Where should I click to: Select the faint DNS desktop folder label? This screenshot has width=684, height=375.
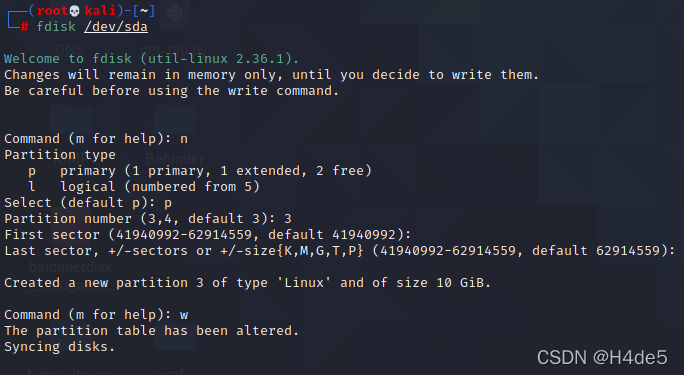pyautogui.click(x=70, y=49)
